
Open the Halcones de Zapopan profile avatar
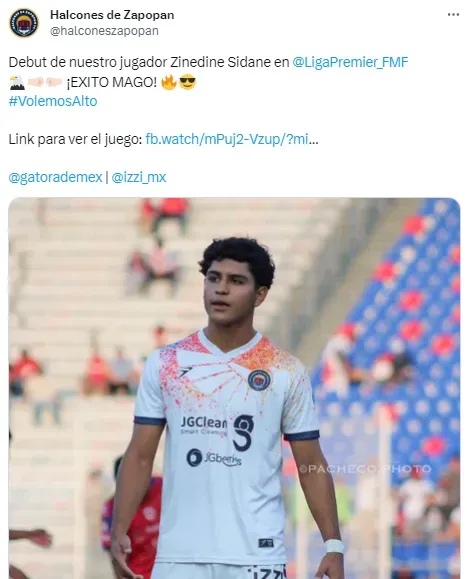pos(24,23)
